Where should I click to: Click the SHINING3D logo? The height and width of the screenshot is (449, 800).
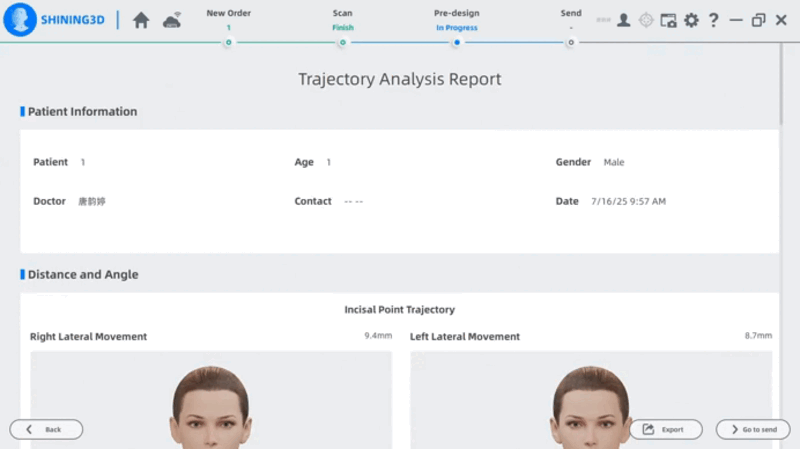click(54, 19)
